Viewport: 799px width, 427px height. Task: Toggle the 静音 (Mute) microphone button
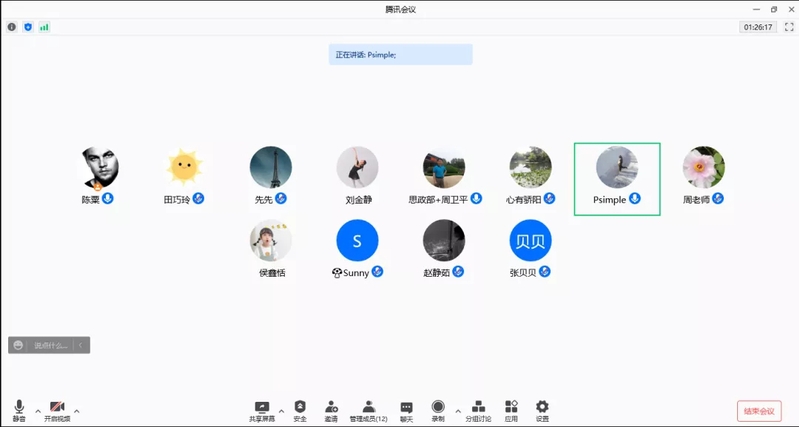pos(19,410)
